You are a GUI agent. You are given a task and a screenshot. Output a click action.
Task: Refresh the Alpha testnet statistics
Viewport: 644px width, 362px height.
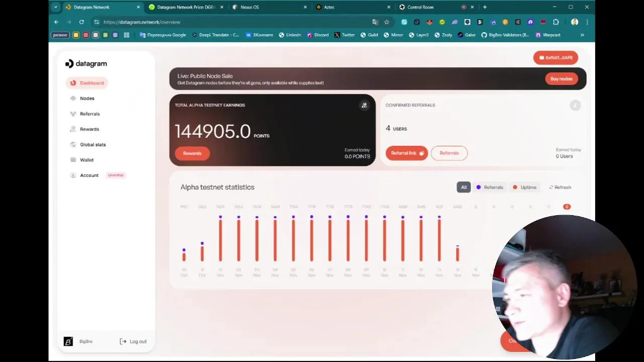[560, 188]
